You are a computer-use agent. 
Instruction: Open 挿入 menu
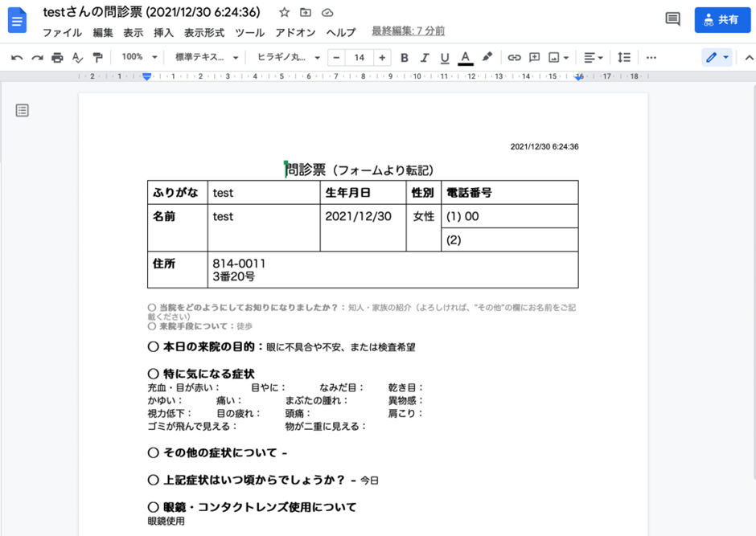point(163,33)
